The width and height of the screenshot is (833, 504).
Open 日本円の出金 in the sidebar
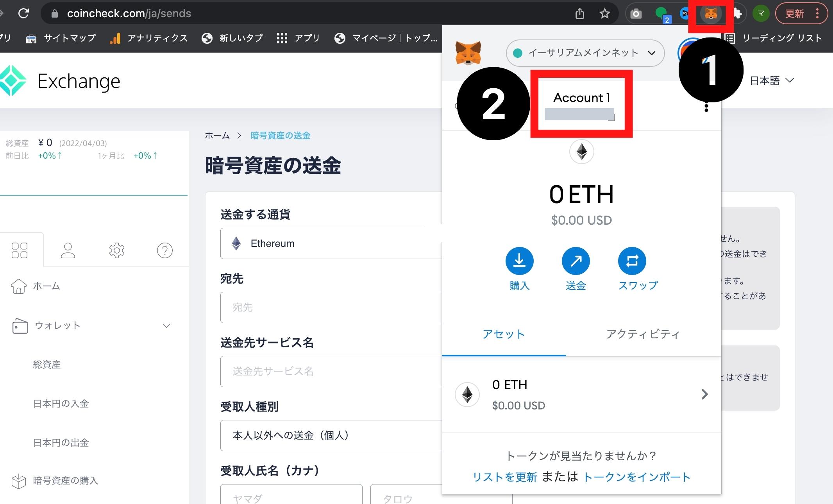pyautogui.click(x=61, y=443)
